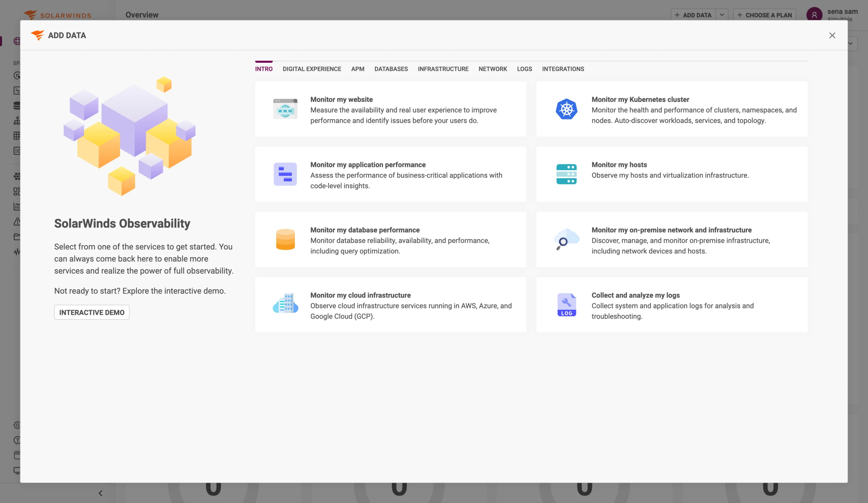
Task: Click the 'SolarWinds Observability' heading
Action: point(122,223)
